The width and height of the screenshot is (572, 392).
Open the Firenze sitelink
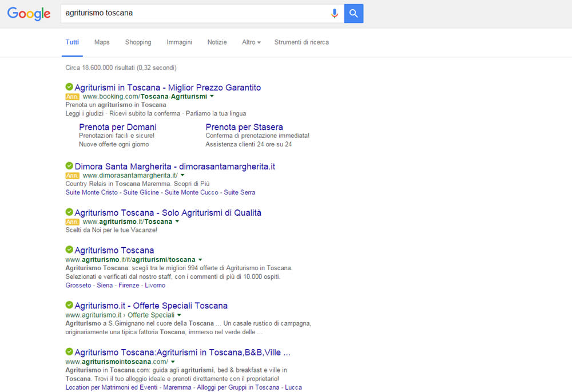[129, 286]
